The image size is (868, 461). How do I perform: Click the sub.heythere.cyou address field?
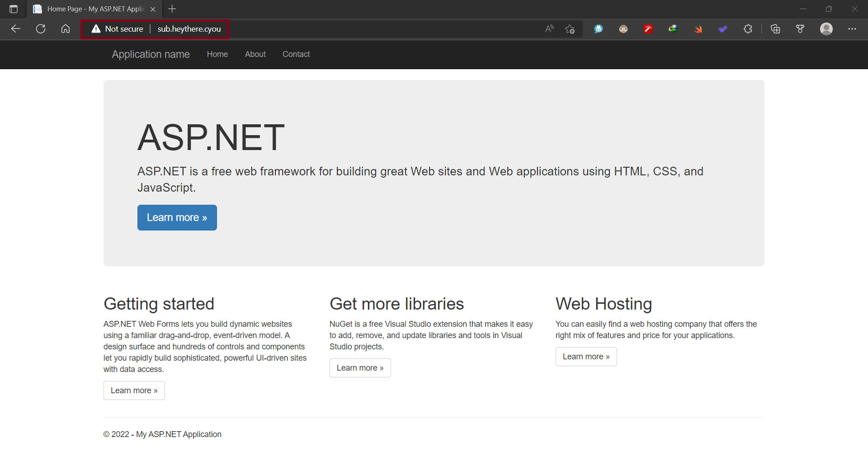click(189, 29)
